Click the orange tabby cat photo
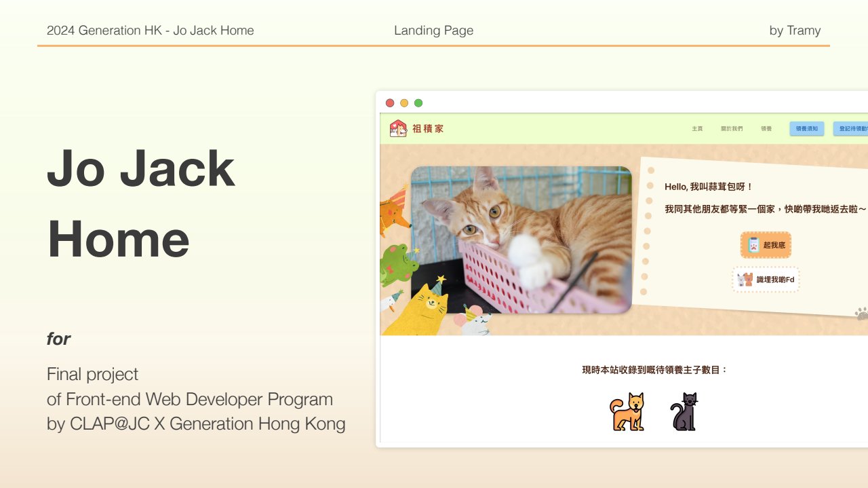Image resolution: width=868 pixels, height=488 pixels. point(521,240)
